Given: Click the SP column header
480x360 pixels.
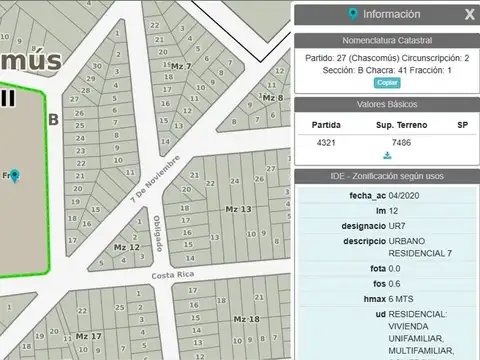Looking at the screenshot, I should coord(462,125).
